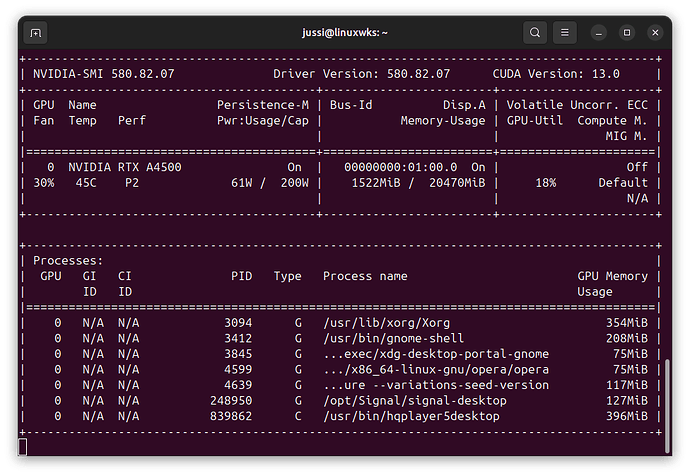The image size is (690, 475).
Task: Click the power cap 200W
Action: pyautogui.click(x=295, y=183)
